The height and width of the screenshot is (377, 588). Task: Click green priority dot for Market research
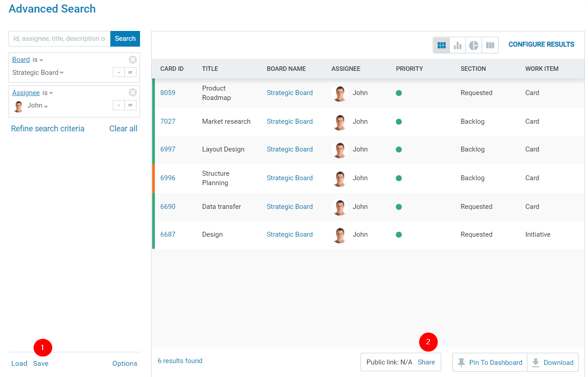click(x=399, y=121)
